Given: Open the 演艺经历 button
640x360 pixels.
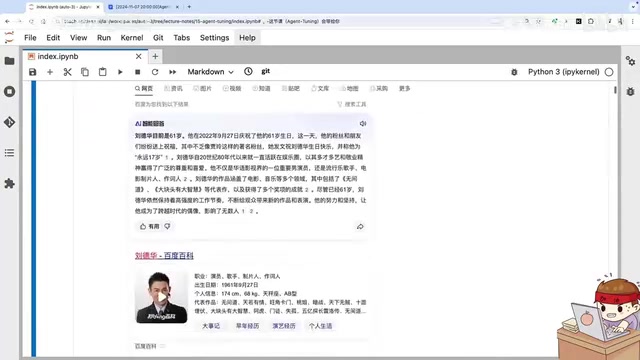Looking at the screenshot, I should click(284, 326).
